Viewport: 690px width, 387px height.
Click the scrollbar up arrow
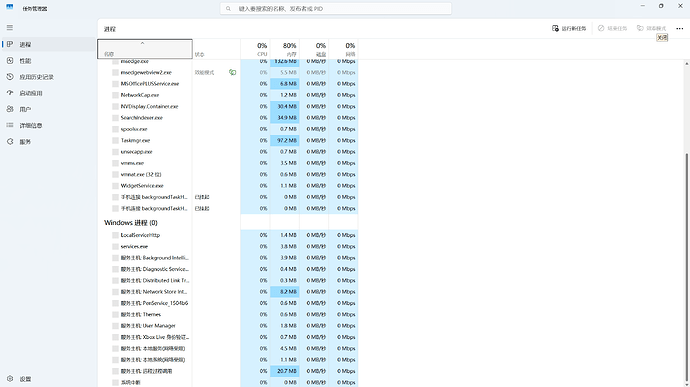[686, 64]
